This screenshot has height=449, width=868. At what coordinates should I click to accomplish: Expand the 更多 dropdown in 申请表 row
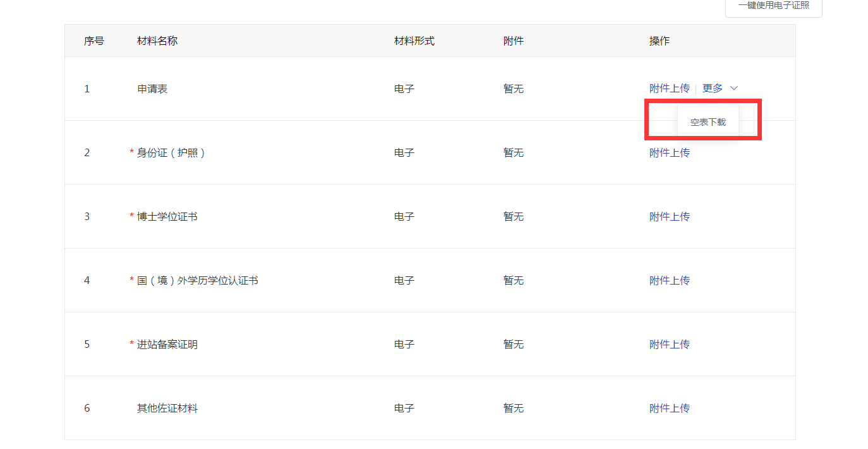[x=720, y=89]
